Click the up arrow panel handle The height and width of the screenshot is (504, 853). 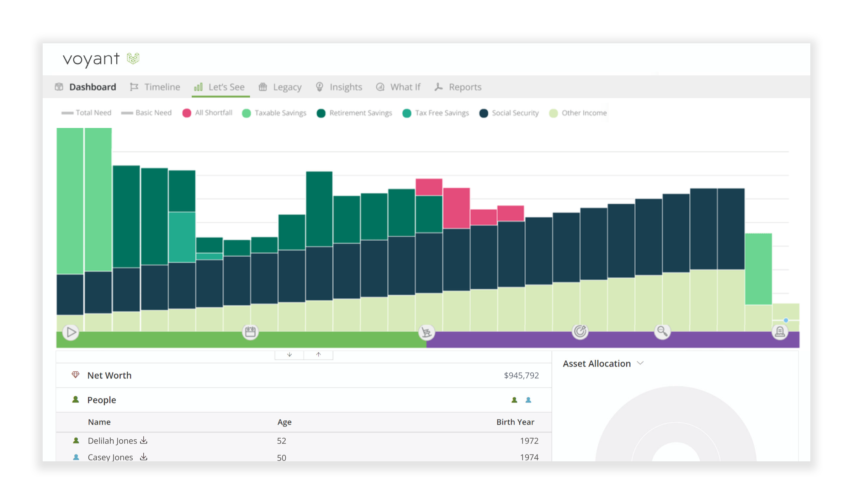coord(318,355)
